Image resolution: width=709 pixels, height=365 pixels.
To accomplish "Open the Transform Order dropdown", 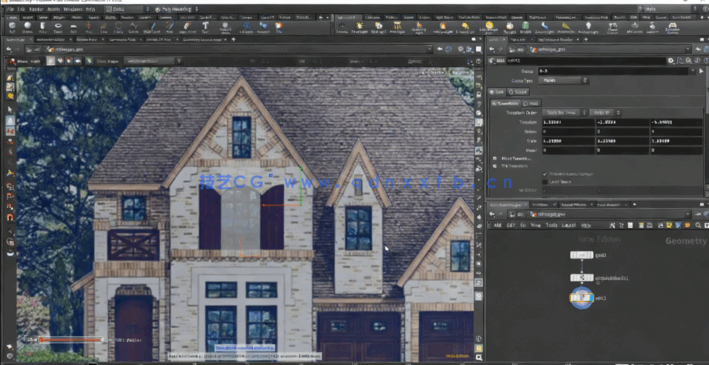I will 564,112.
